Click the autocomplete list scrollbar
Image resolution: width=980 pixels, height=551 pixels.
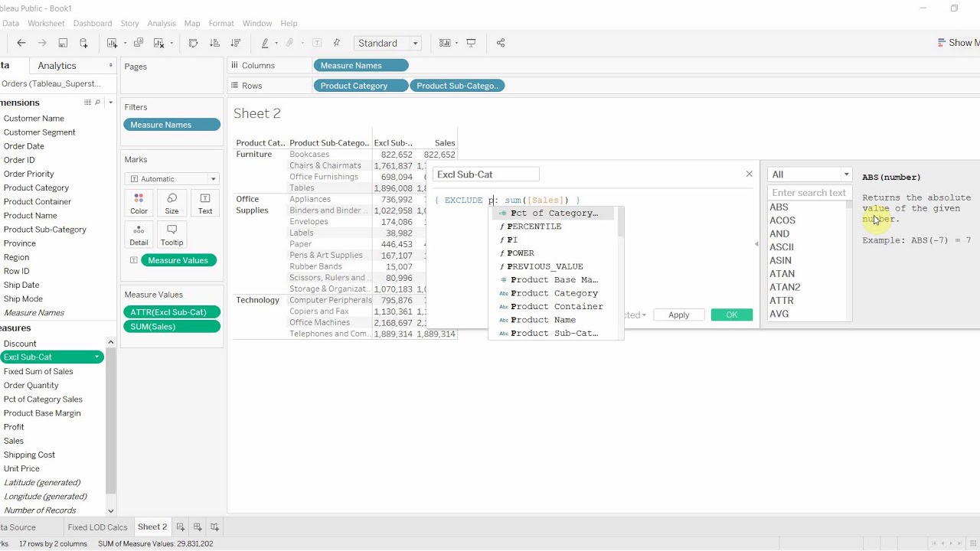(621, 223)
